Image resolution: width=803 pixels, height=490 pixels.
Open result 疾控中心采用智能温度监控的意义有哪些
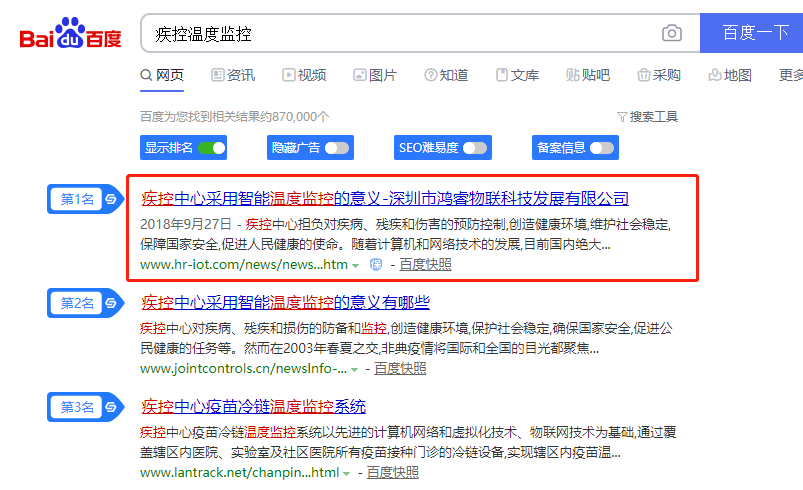tap(285, 303)
